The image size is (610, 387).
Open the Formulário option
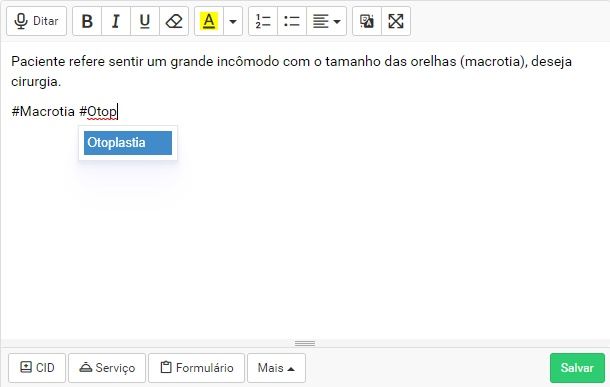(196, 368)
